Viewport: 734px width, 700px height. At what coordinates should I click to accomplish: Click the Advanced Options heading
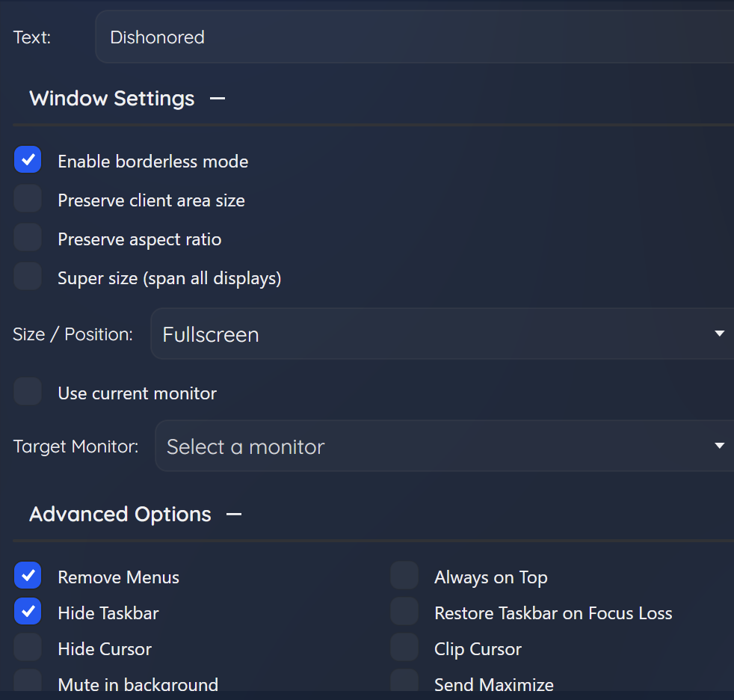pos(120,515)
